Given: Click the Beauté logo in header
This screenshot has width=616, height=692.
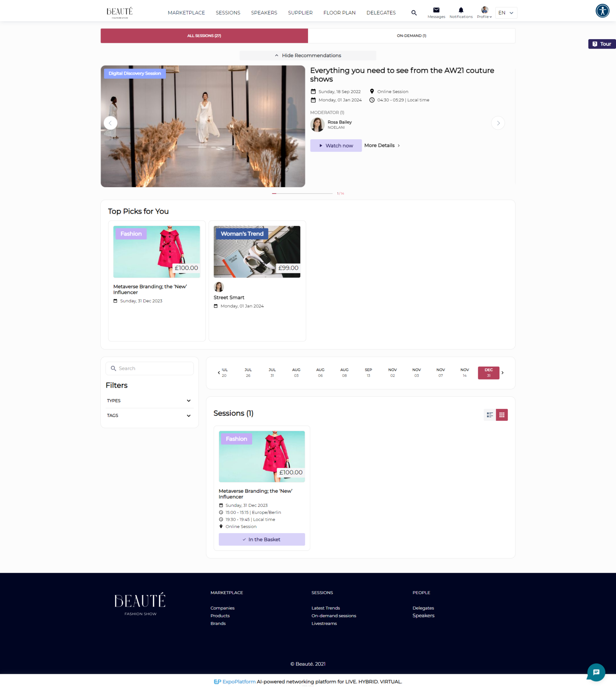Looking at the screenshot, I should [x=120, y=13].
